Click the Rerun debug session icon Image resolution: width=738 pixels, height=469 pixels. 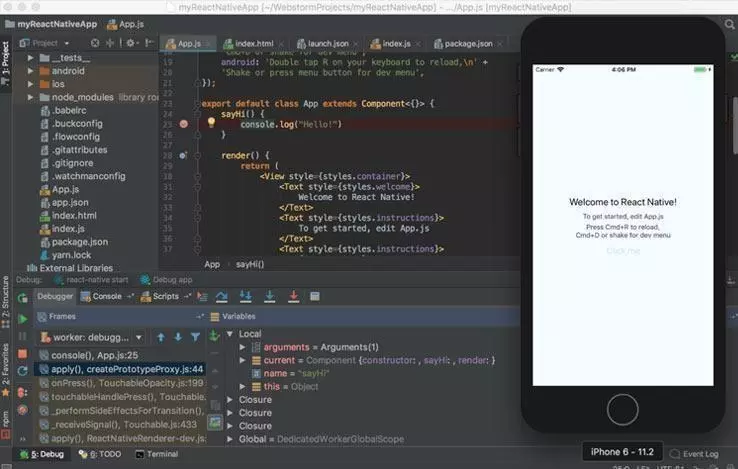coord(22,298)
